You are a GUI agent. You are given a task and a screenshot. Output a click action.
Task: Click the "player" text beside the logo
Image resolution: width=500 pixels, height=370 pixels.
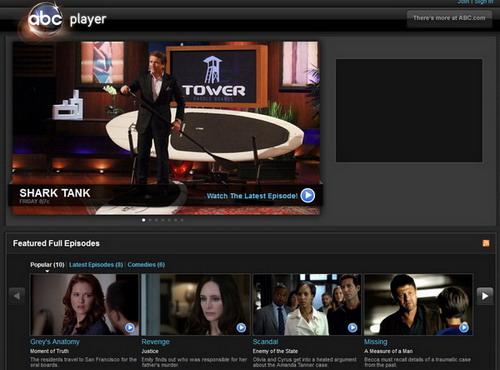point(88,20)
